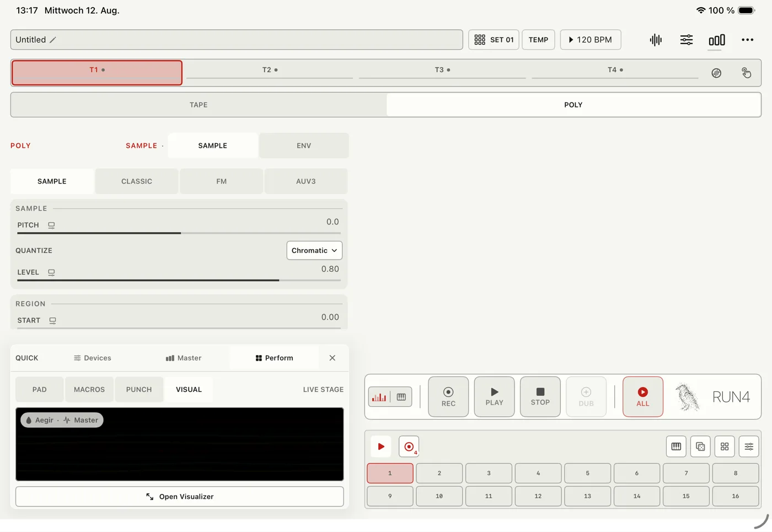Open the mixer sliders icon in top bar
Image resolution: width=772 pixels, height=532 pixels.
pyautogui.click(x=687, y=40)
